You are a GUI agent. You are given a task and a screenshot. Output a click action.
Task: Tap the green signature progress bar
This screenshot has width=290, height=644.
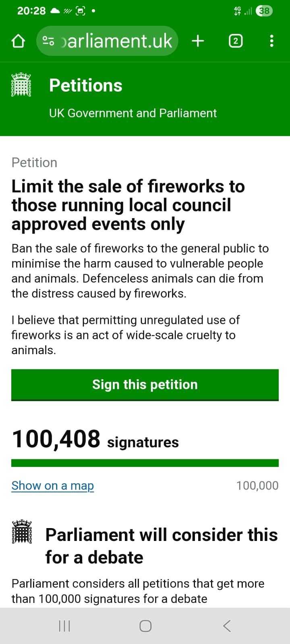pyautogui.click(x=145, y=463)
